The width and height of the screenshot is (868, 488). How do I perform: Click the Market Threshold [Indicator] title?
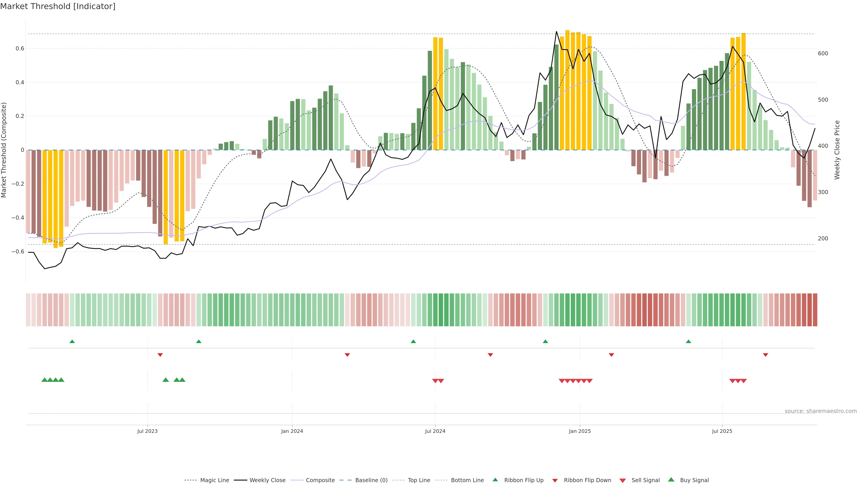pyautogui.click(x=58, y=6)
